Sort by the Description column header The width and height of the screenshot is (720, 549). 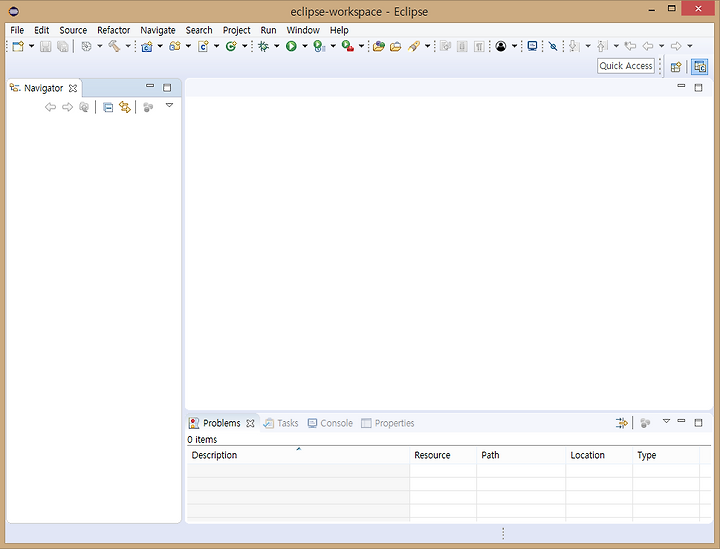click(298, 455)
